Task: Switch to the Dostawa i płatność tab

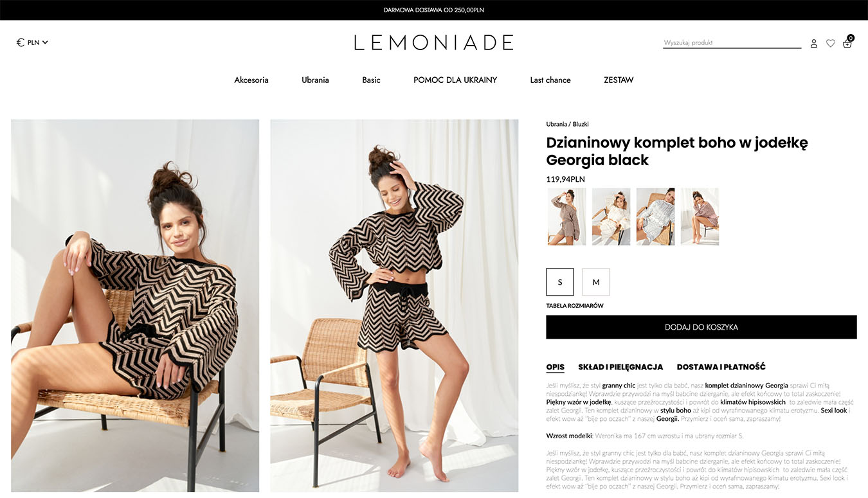Action: click(x=721, y=367)
